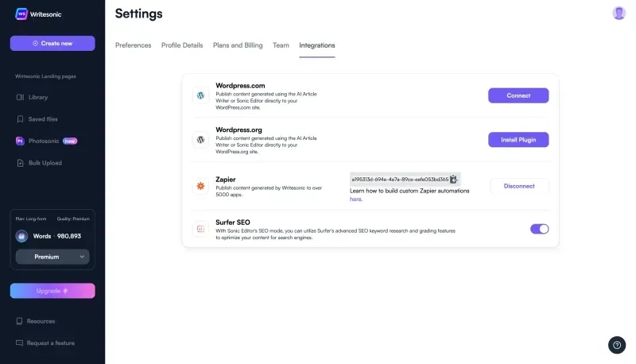Click the plus icon in Create new
Image resolution: width=636 pixels, height=364 pixels.
pyautogui.click(x=35, y=44)
